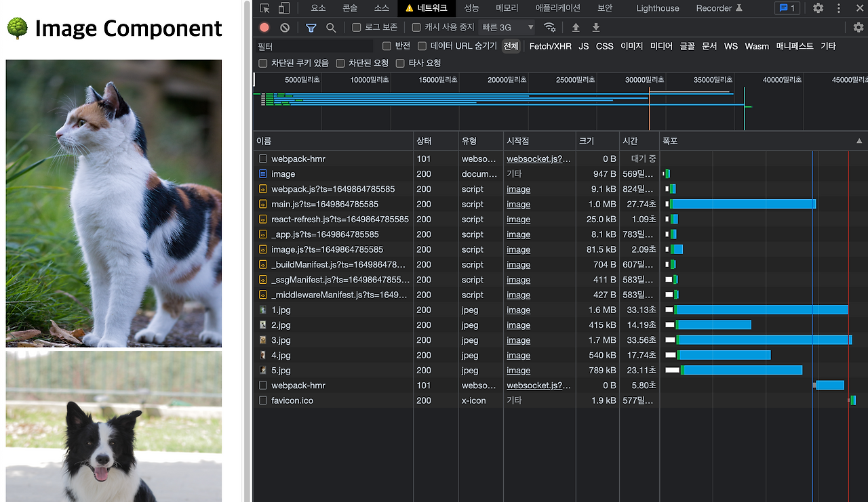Viewport: 868px width, 502px height.
Task: Toggle the sort arrow on the 폭포 column
Action: (x=859, y=141)
